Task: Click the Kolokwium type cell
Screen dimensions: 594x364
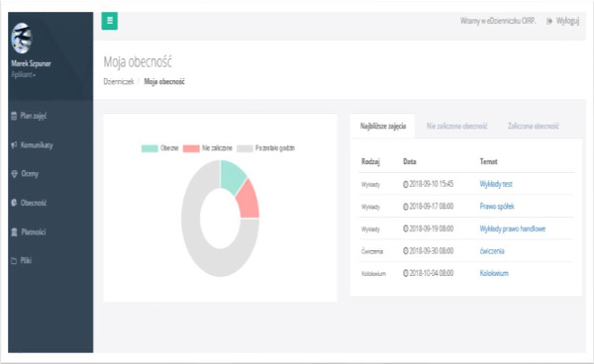Action: [373, 274]
